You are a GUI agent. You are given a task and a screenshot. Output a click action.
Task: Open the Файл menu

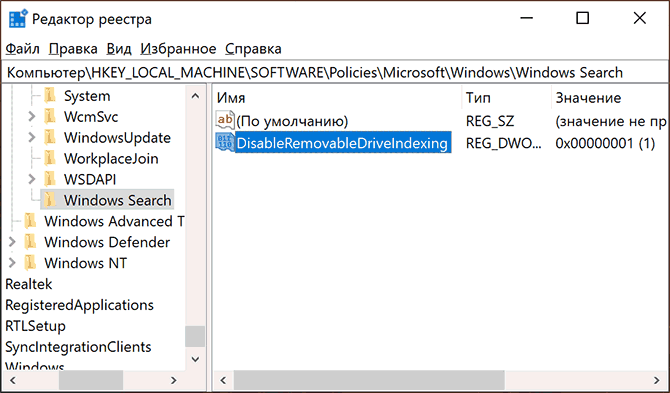(x=23, y=49)
